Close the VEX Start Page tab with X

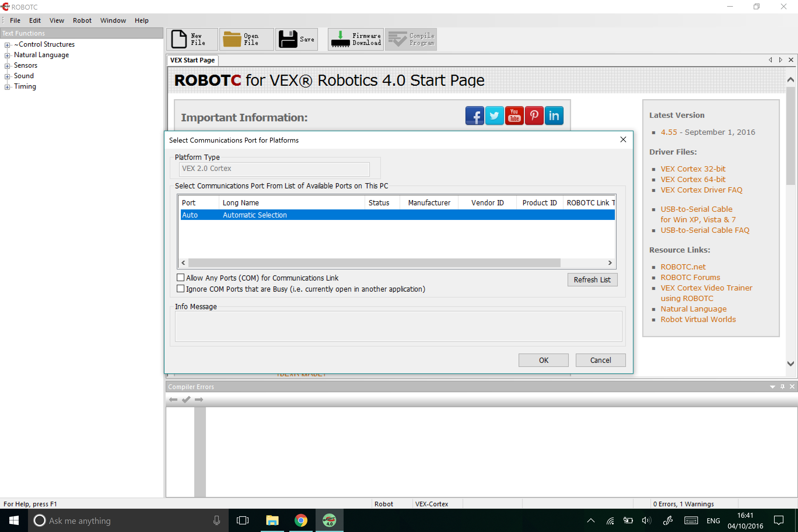(x=791, y=60)
